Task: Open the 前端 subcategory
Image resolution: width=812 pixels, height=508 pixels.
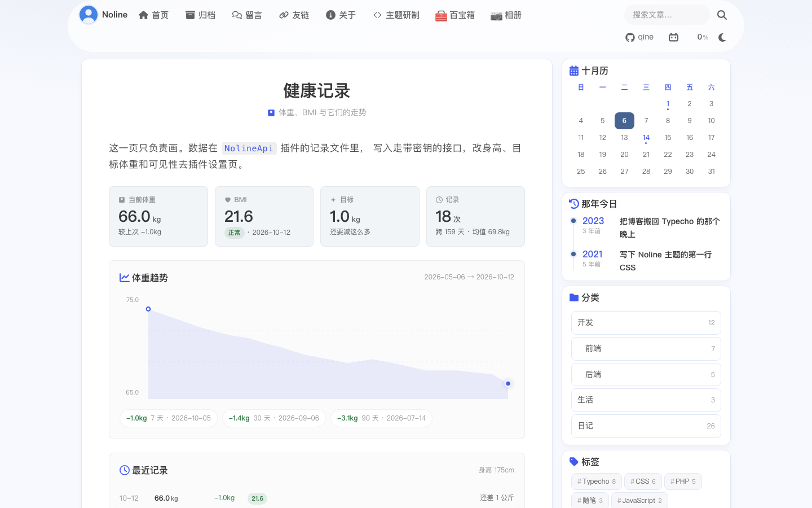Action: point(646,349)
